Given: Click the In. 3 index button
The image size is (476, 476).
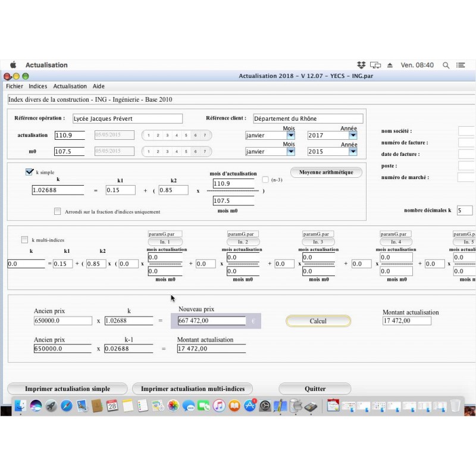Looking at the screenshot, I should coord(318,242).
